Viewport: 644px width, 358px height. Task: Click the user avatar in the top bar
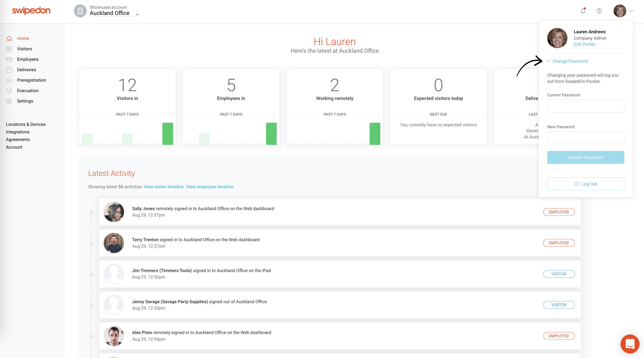click(620, 11)
